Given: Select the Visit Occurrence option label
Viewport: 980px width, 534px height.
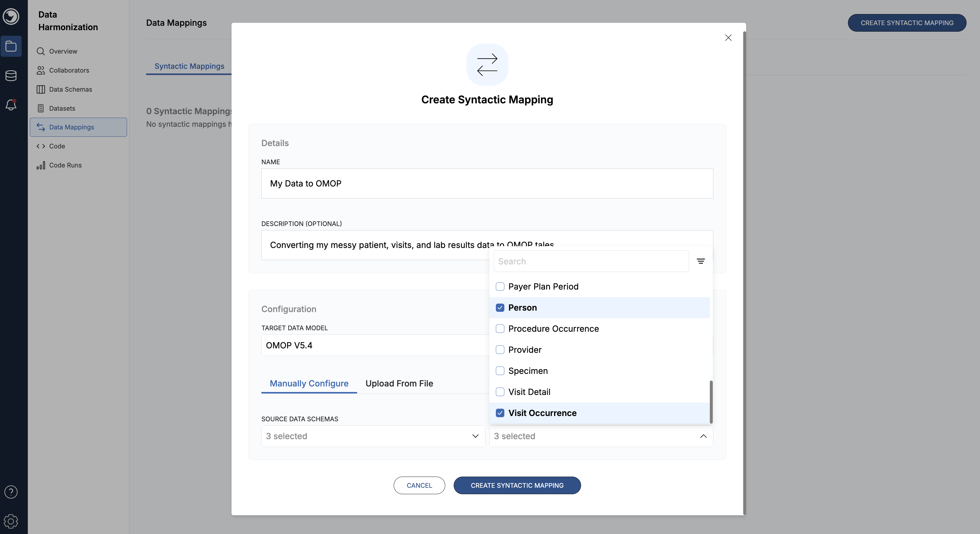Looking at the screenshot, I should click(542, 413).
